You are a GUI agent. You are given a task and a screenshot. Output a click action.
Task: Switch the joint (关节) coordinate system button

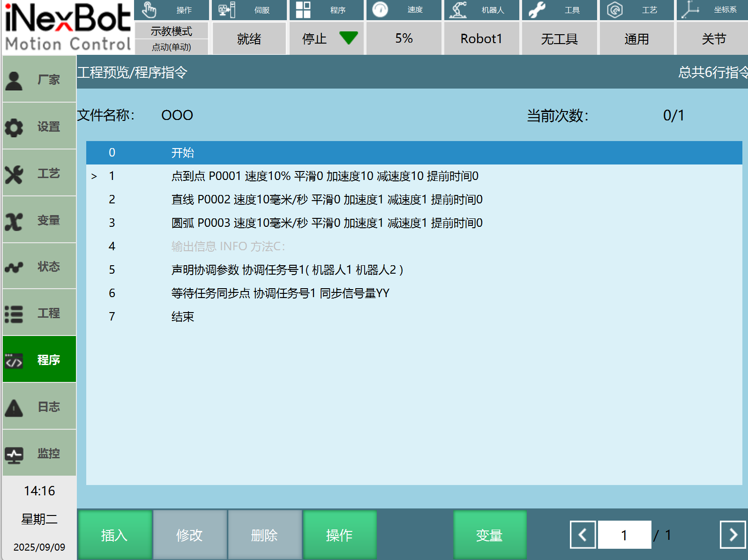tap(713, 38)
